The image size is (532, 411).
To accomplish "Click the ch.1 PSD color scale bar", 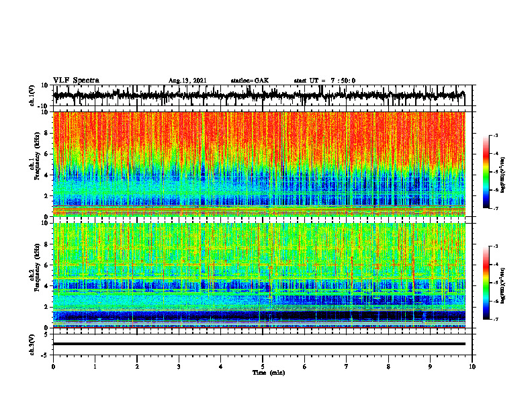I will pos(486,172).
